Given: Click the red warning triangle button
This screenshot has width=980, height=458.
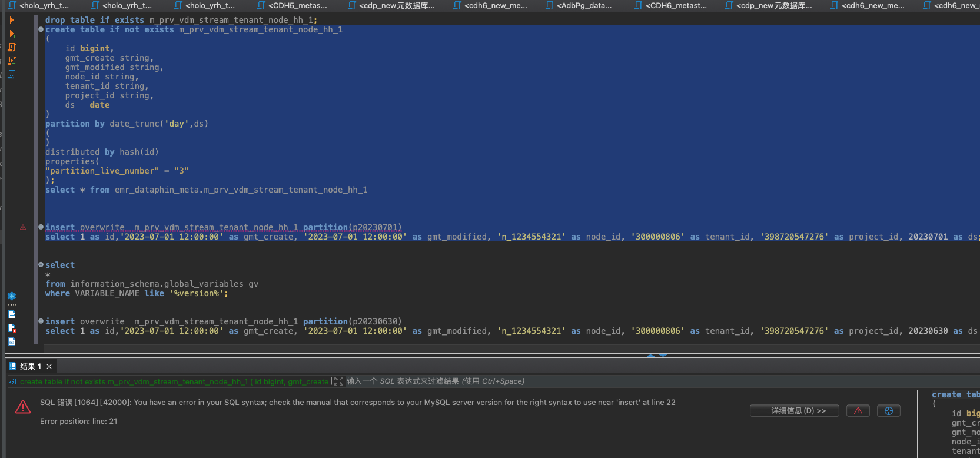Looking at the screenshot, I should tap(858, 411).
